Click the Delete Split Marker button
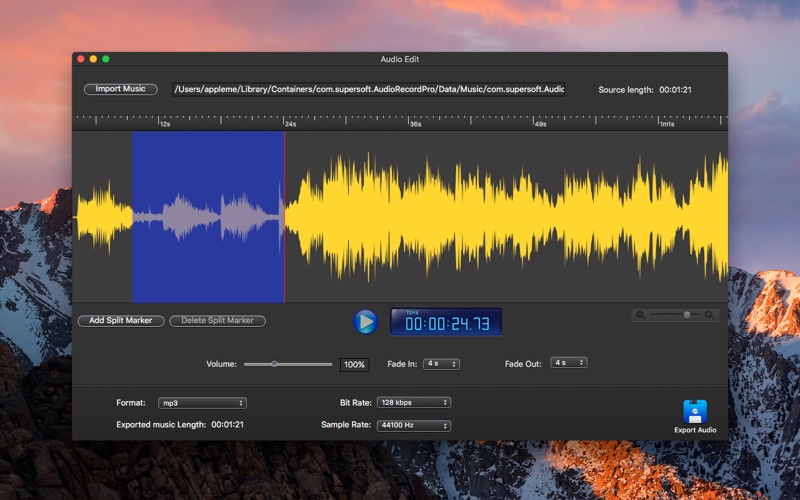 [x=217, y=321]
